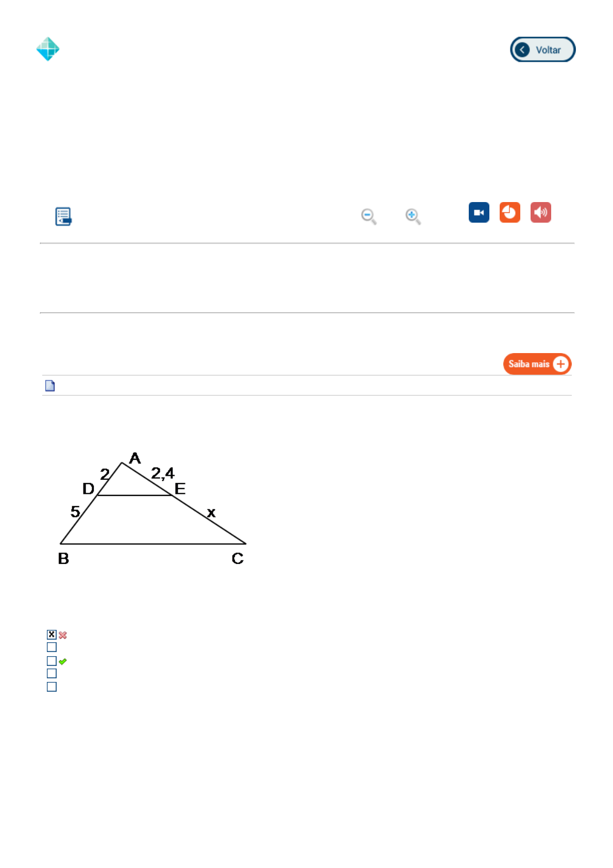
Task: Expand using the plus circle on Saiba mais
Action: point(560,364)
